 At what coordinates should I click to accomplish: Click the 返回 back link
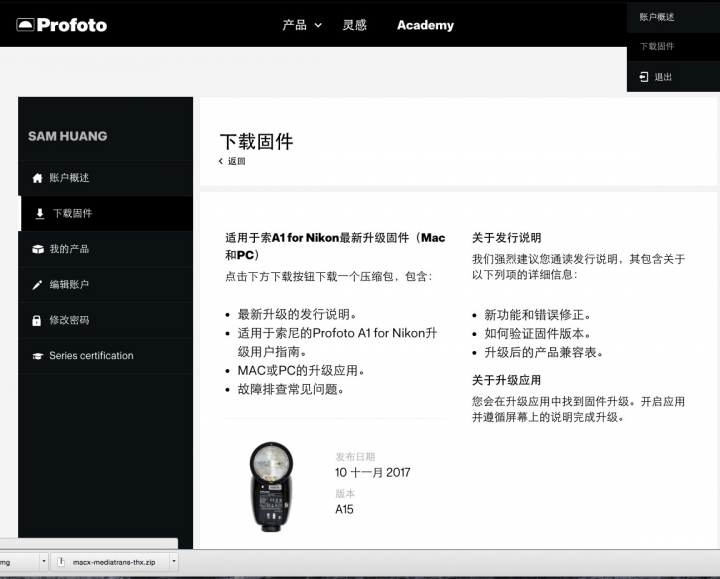click(232, 161)
